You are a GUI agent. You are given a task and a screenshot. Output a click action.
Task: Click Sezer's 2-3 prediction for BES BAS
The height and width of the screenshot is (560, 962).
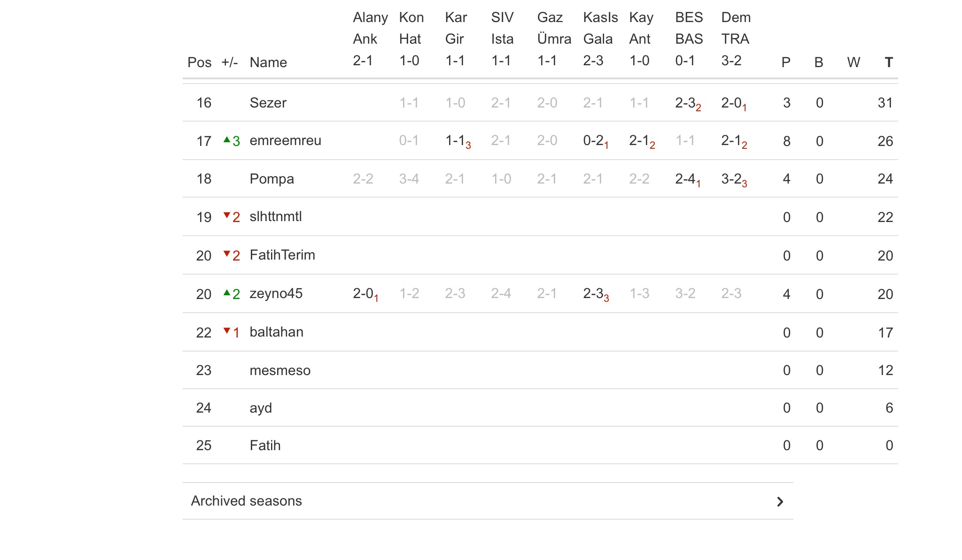point(687,103)
